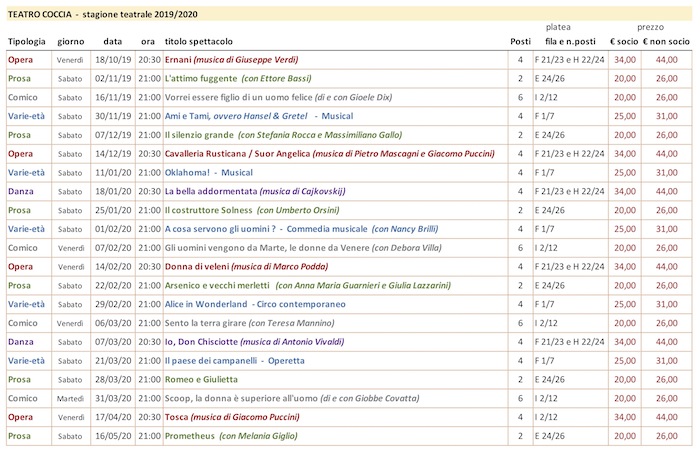Select the title "L'attimo fuggente (con Ettore Bassi)"
The height and width of the screenshot is (453, 700).
click(x=238, y=79)
